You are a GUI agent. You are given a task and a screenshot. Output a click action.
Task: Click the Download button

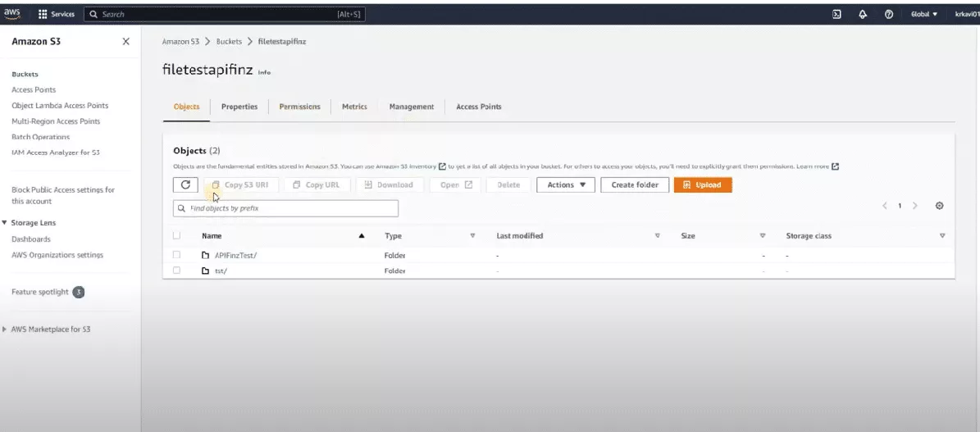pos(390,185)
